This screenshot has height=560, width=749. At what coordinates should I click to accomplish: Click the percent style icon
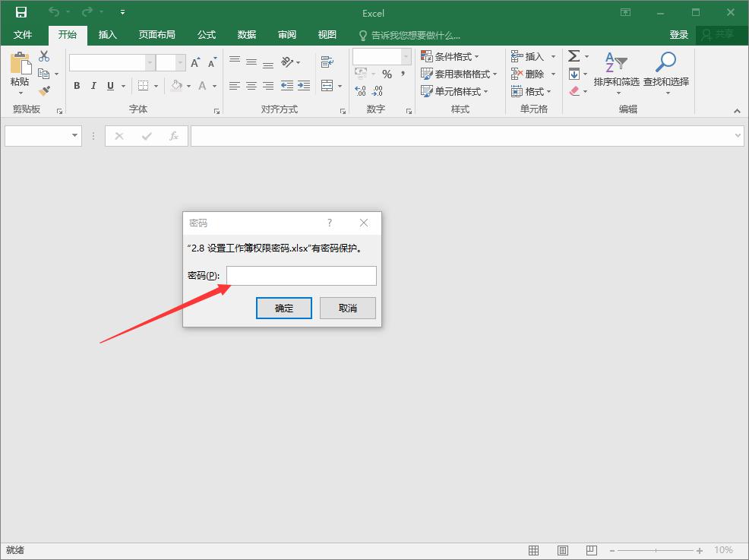(387, 74)
